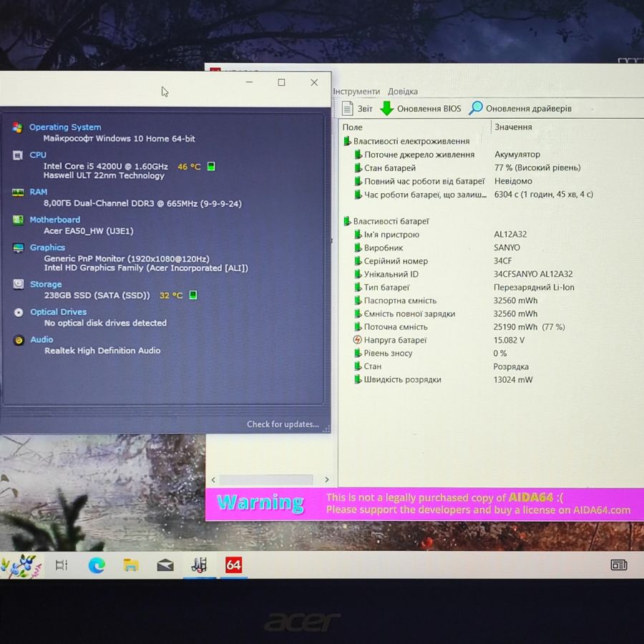
Task: Click the Оновлення BIOS green arrow button
Action: click(x=420, y=109)
